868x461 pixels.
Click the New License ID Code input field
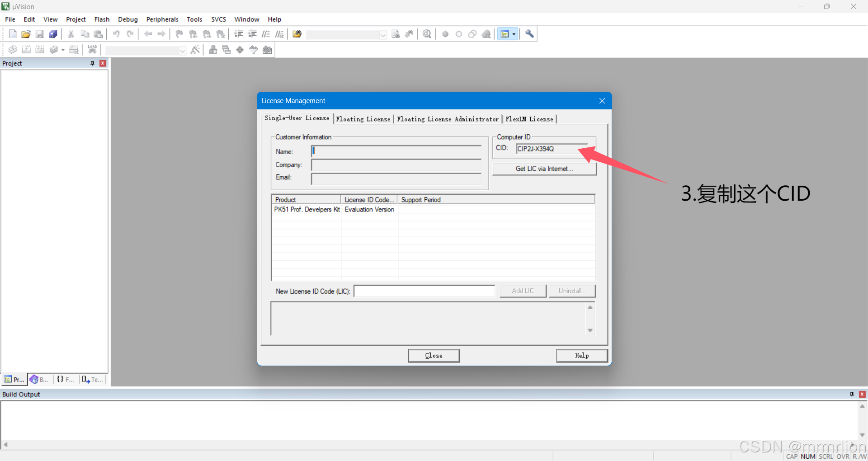click(425, 291)
